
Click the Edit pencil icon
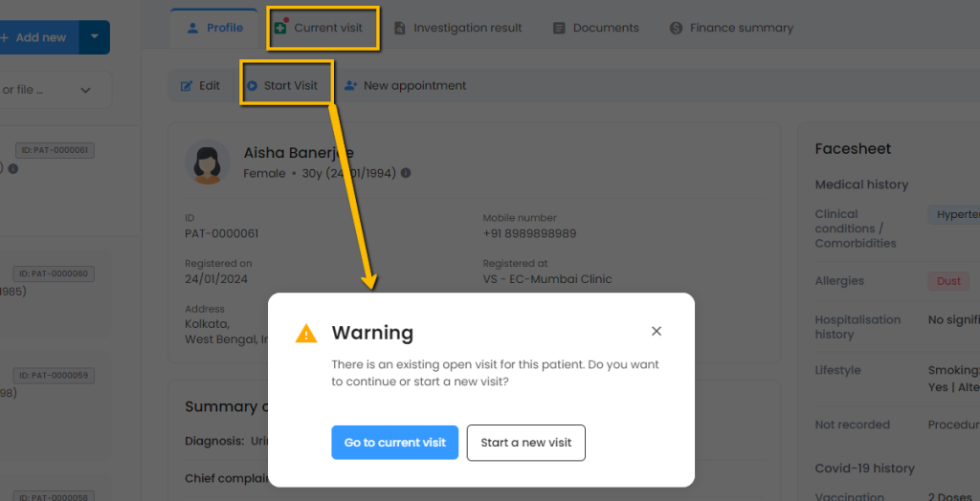(x=188, y=86)
